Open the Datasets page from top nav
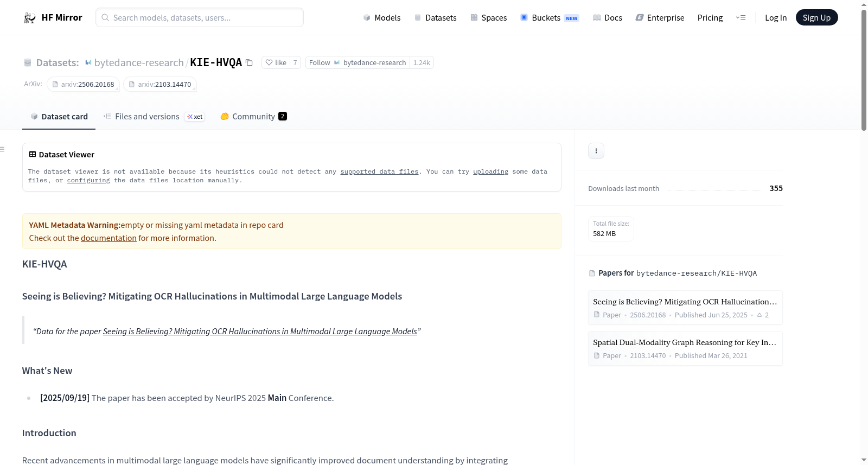The height and width of the screenshot is (465, 868). [x=435, y=17]
